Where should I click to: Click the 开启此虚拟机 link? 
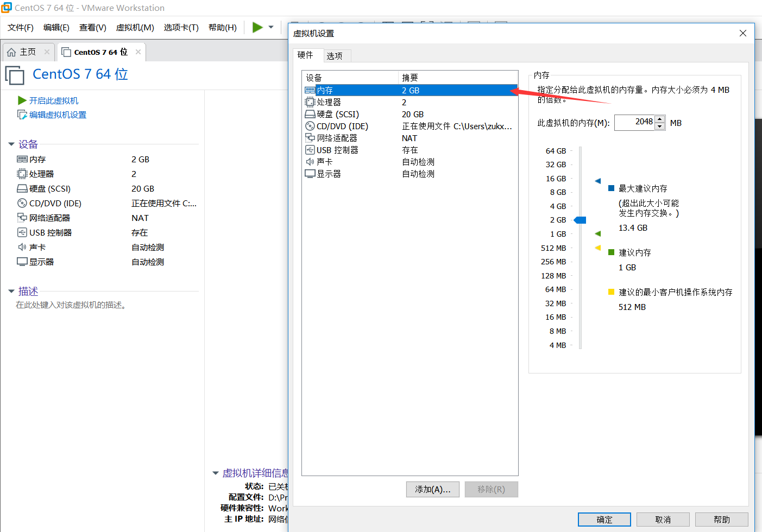(54, 100)
